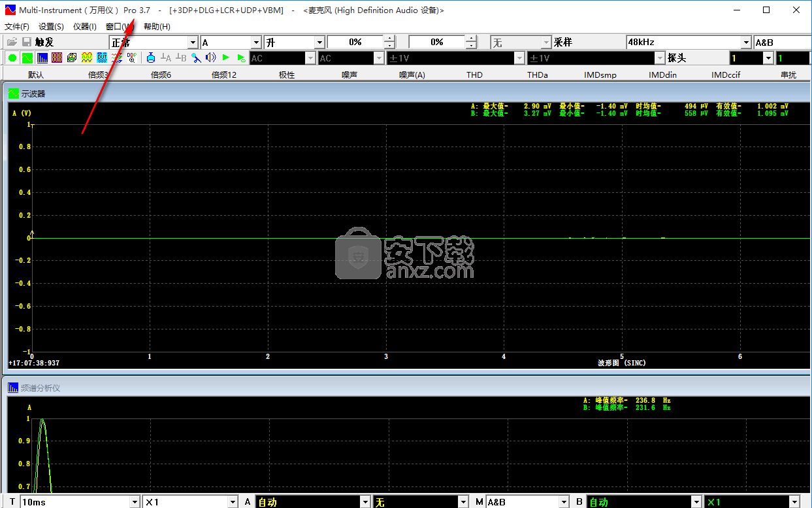This screenshot has width=812, height=508.
Task: Click the A&B sampling channel field at top right
Action: [x=783, y=42]
